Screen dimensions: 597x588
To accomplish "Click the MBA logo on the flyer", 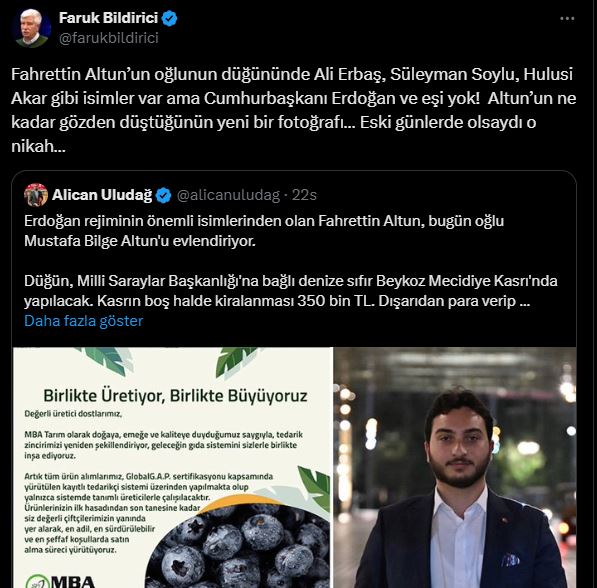I will point(60,581).
